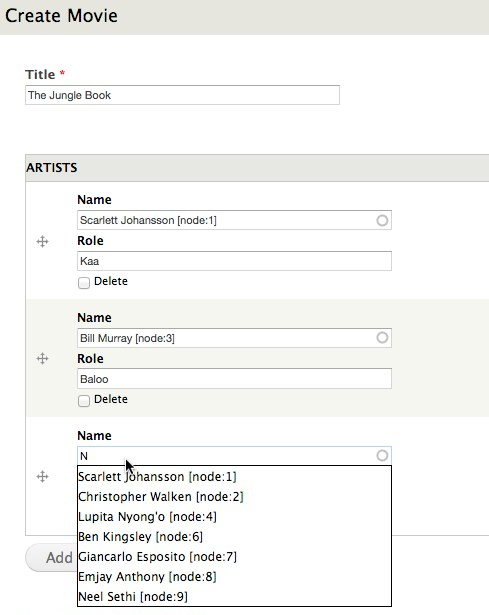Screen dimensions: 489x615
Task: Focus the Title field with The Jungle Book
Action: 182,95
